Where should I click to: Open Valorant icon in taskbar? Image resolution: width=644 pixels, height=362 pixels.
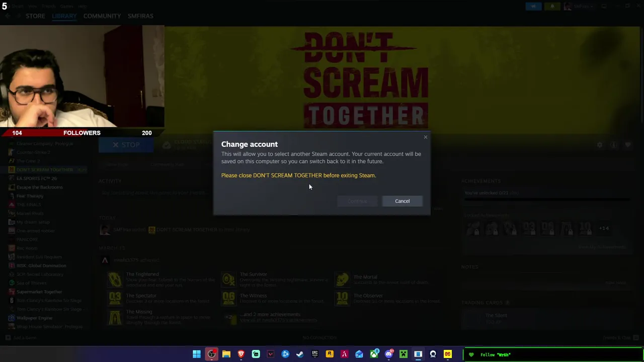(270, 354)
